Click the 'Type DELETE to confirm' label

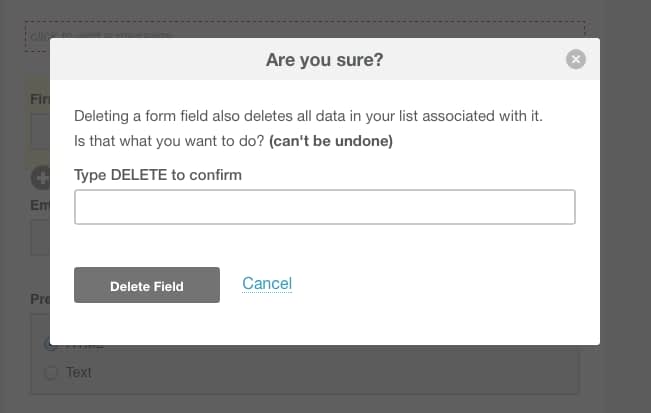(x=158, y=175)
